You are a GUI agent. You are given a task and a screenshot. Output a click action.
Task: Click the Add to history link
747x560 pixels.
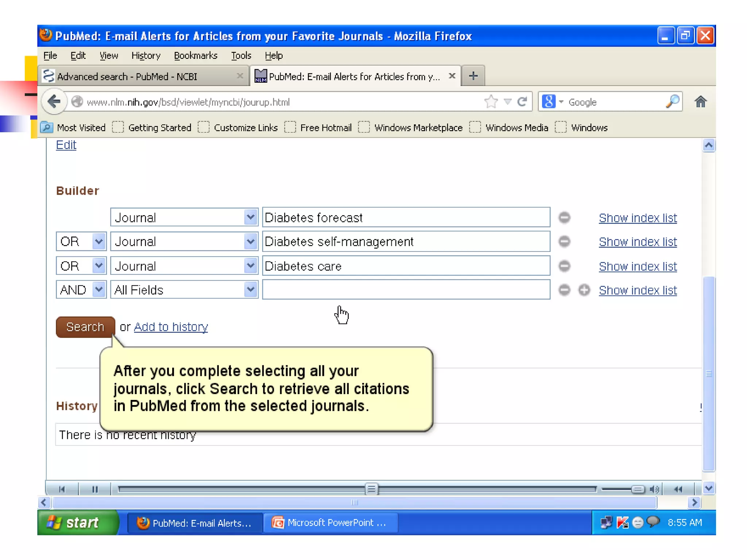point(171,327)
